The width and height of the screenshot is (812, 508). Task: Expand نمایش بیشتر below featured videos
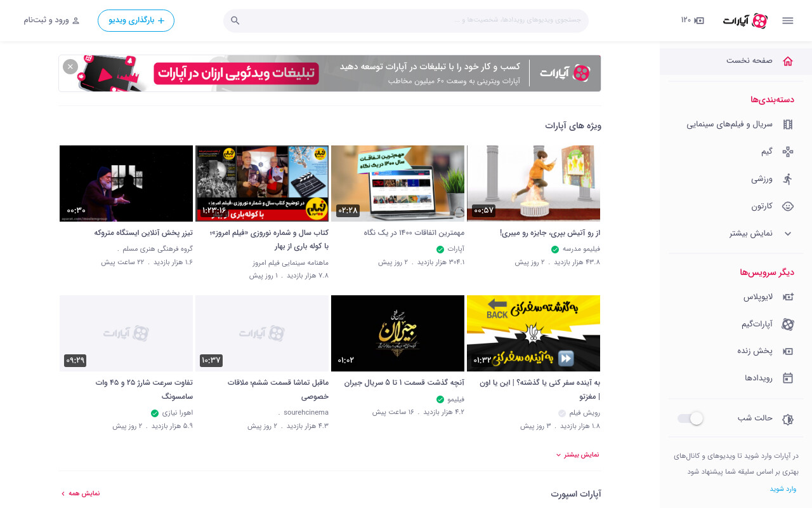577,455
